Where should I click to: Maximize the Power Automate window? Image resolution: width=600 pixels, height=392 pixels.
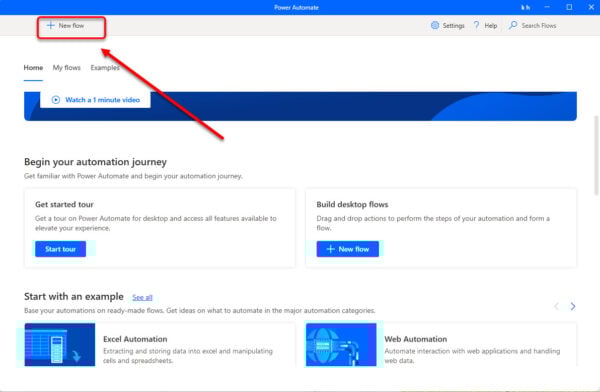click(569, 7)
